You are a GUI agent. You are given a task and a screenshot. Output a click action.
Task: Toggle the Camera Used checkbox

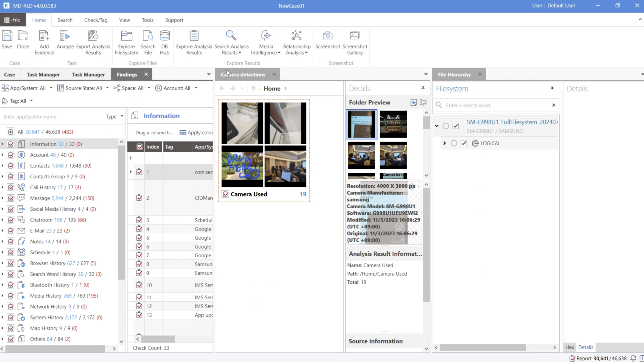click(225, 194)
